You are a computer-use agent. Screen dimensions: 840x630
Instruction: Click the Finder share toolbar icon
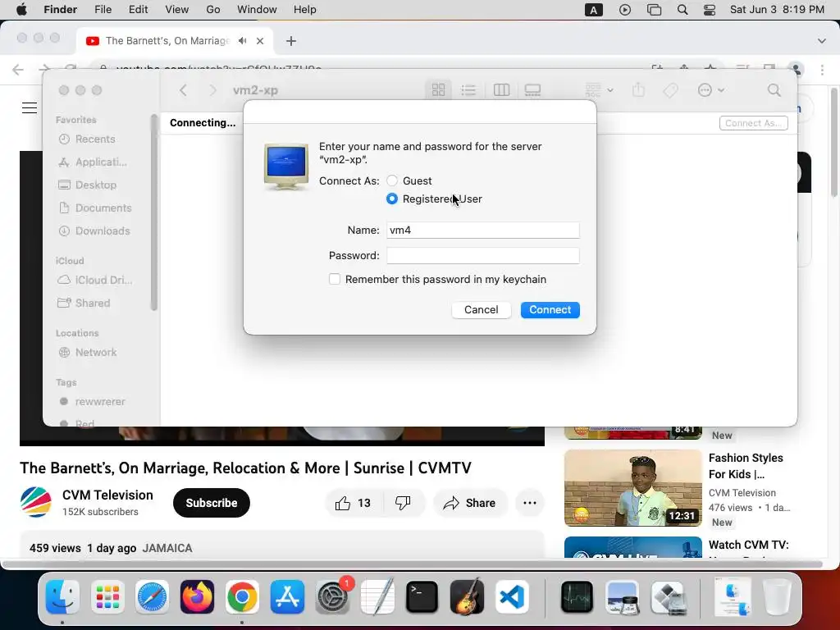click(x=638, y=89)
